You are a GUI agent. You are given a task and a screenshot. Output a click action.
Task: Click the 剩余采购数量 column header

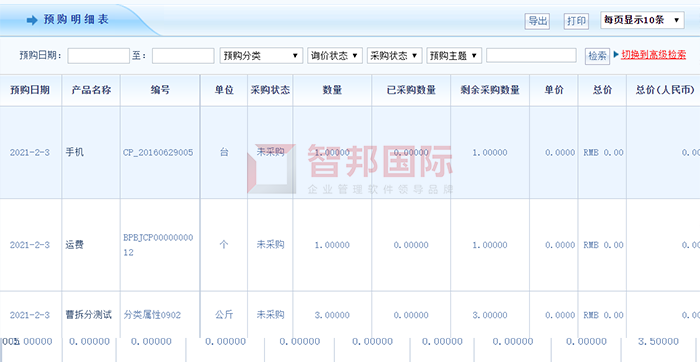click(490, 90)
